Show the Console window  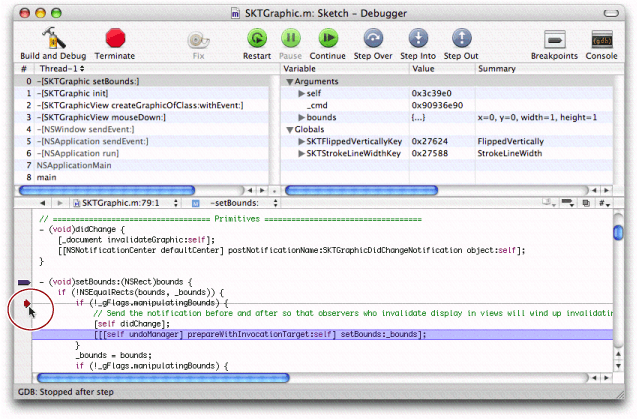[x=602, y=39]
